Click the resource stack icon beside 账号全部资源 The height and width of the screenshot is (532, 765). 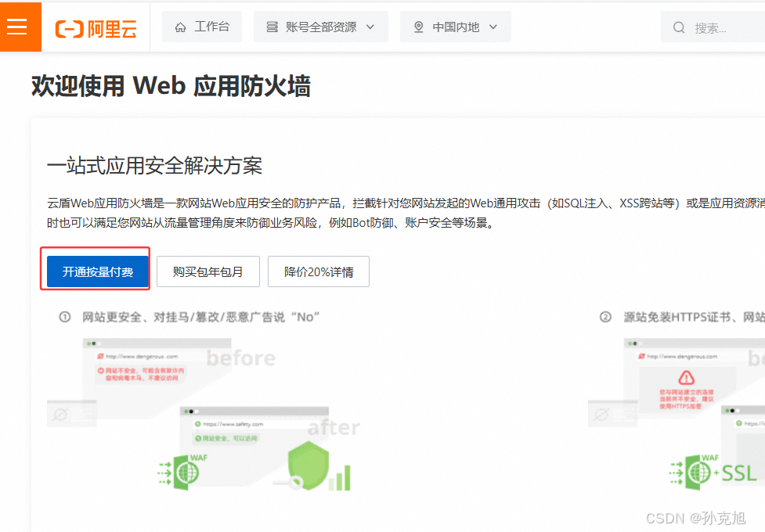click(272, 27)
